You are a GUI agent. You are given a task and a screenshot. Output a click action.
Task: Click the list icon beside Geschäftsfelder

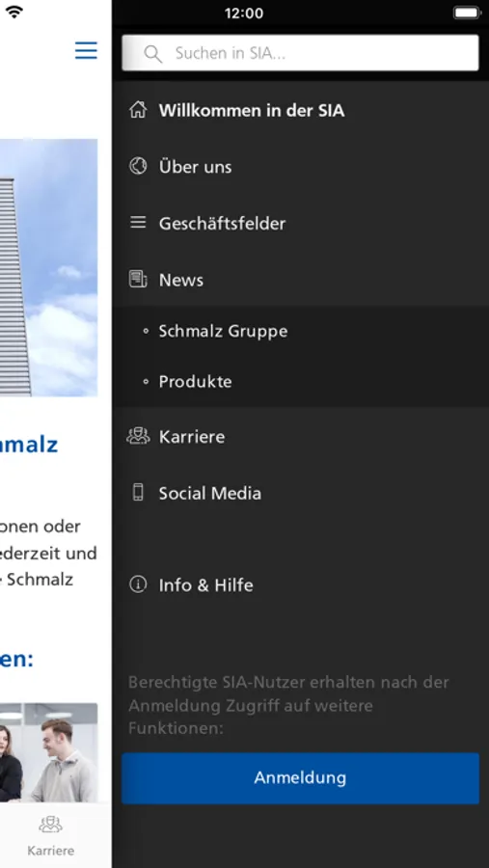point(138,223)
